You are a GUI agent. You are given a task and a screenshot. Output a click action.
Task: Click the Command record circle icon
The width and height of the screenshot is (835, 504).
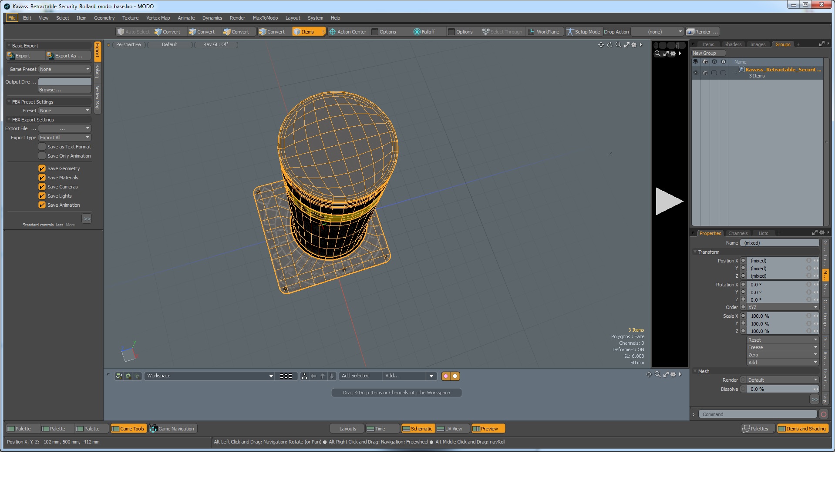tap(824, 414)
